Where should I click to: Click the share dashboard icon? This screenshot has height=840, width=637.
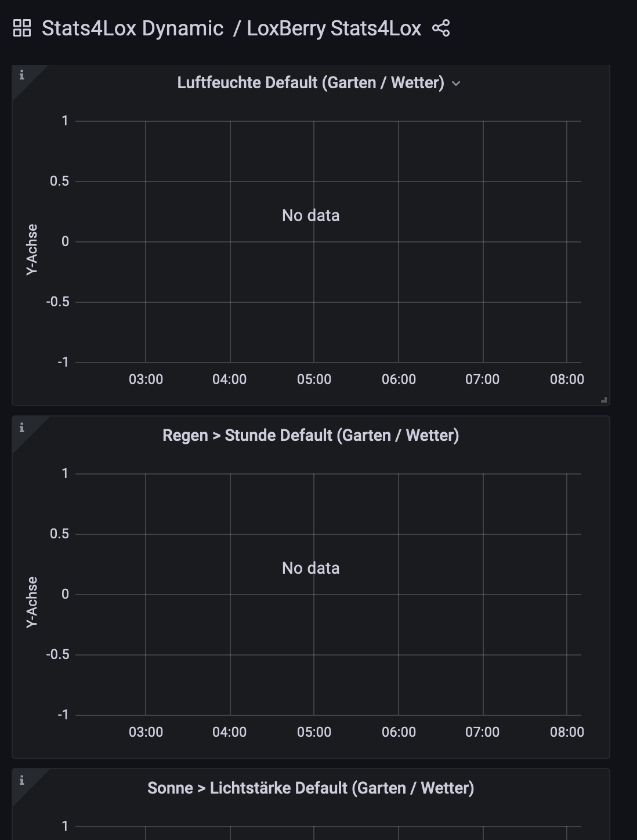tap(441, 28)
